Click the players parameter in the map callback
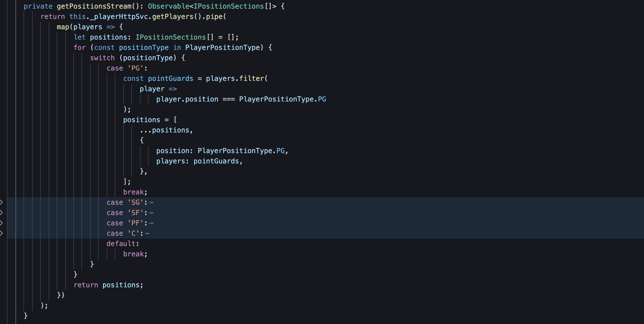Image resolution: width=644 pixels, height=324 pixels. pyautogui.click(x=87, y=27)
